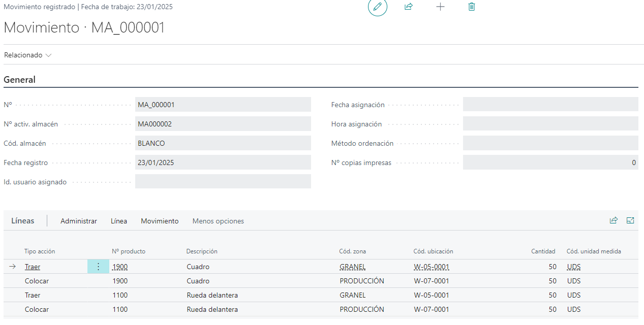Screen dimensions: 644x325
Task: Click the share icon in Líneas toolbar
Action: point(614,220)
